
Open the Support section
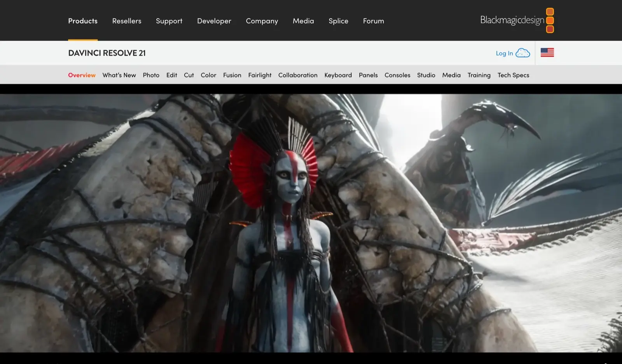(169, 21)
